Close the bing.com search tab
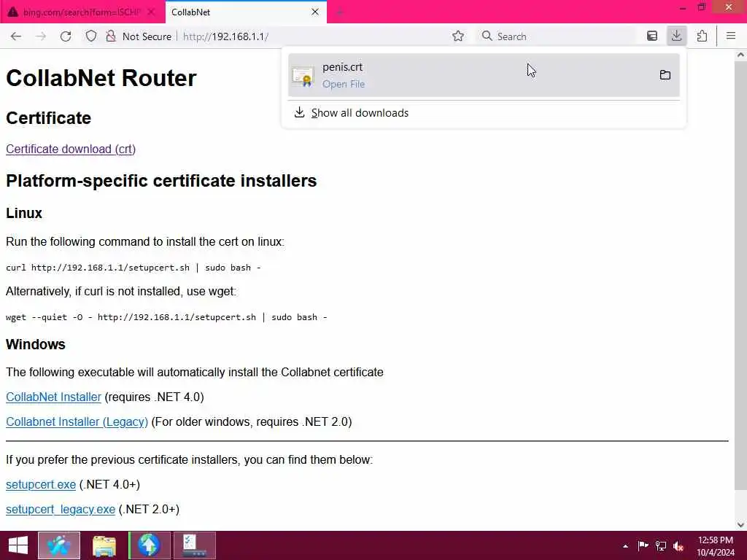The width and height of the screenshot is (747, 560). point(151,12)
